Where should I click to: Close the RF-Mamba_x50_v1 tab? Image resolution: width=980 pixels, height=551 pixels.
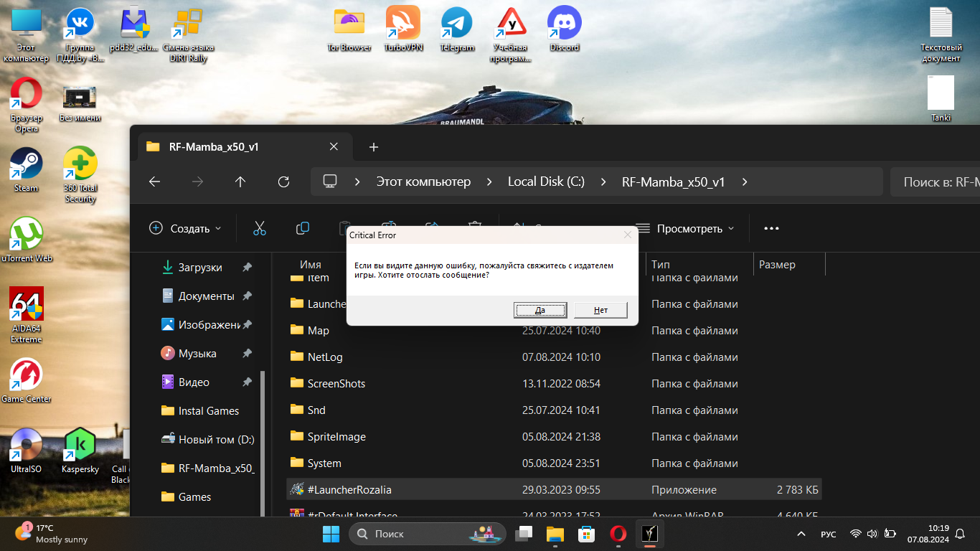334,146
